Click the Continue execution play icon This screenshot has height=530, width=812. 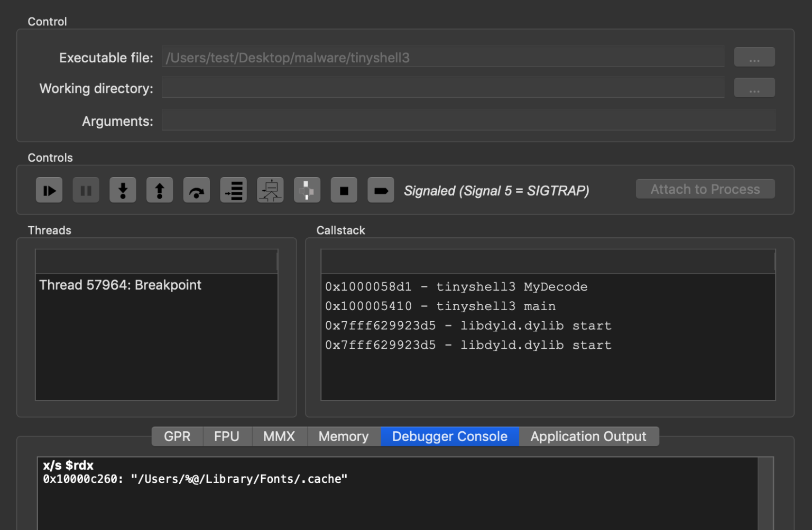tap(49, 190)
